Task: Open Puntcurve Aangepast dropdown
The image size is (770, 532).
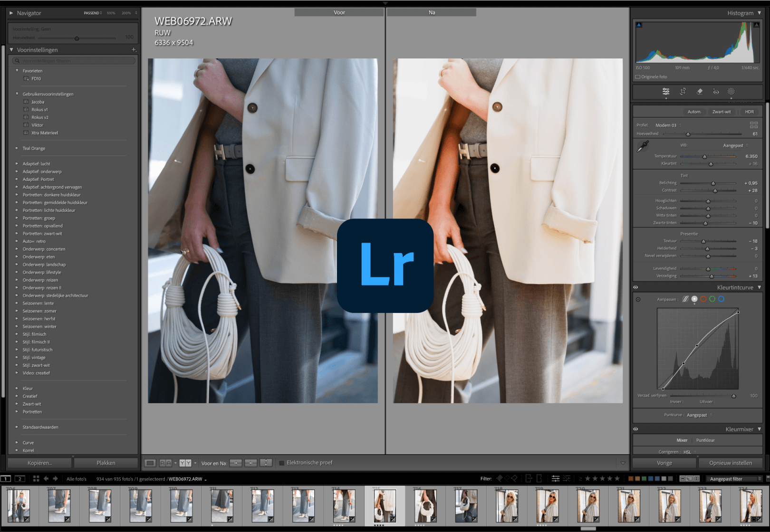Action: click(x=699, y=415)
